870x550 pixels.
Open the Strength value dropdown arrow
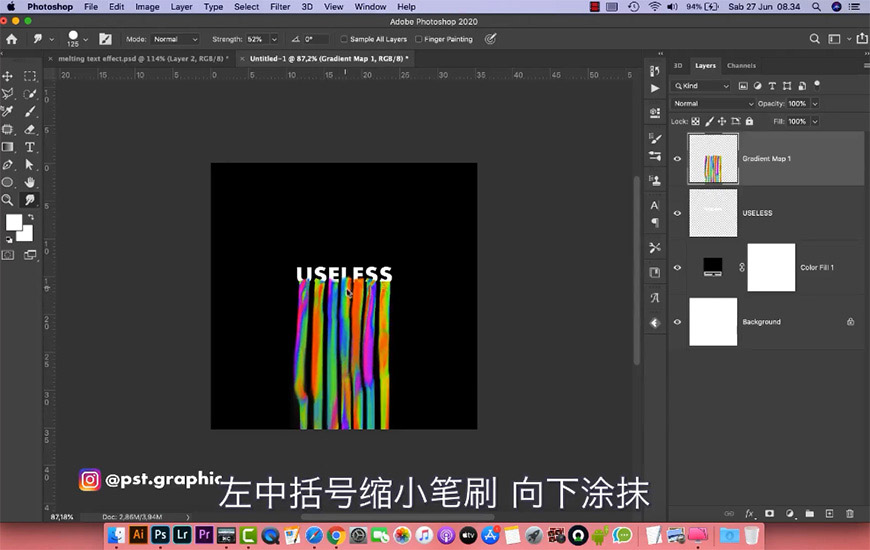(x=274, y=39)
